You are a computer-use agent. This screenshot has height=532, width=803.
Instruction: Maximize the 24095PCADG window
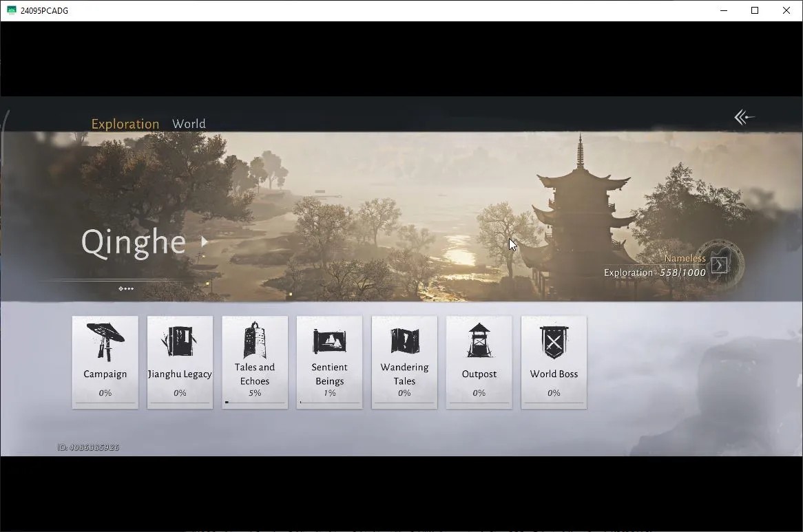tap(754, 10)
